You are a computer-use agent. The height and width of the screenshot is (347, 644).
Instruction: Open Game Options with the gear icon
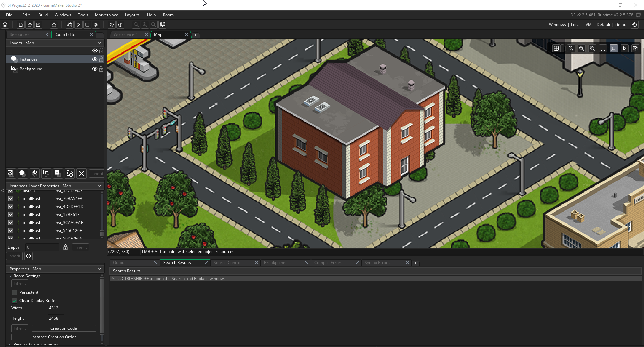coord(112,25)
